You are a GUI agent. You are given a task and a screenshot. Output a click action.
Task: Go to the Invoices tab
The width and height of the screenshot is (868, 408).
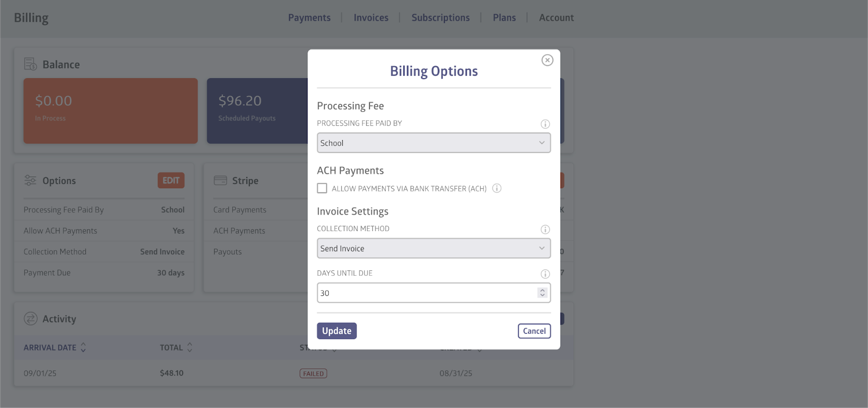(371, 18)
